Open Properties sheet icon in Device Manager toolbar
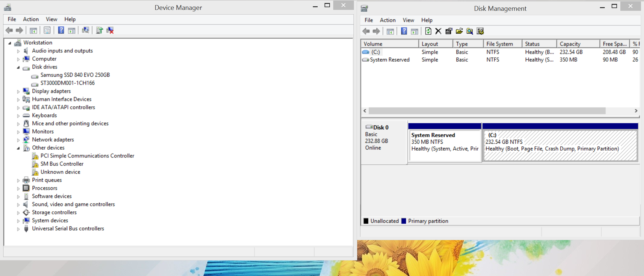Screen dimensions: 644x276 [47, 30]
